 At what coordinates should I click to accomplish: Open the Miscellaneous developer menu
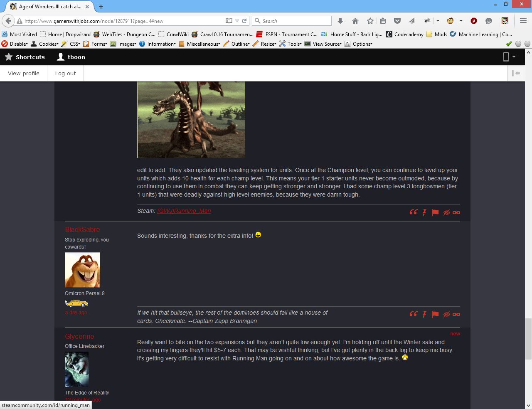point(199,44)
